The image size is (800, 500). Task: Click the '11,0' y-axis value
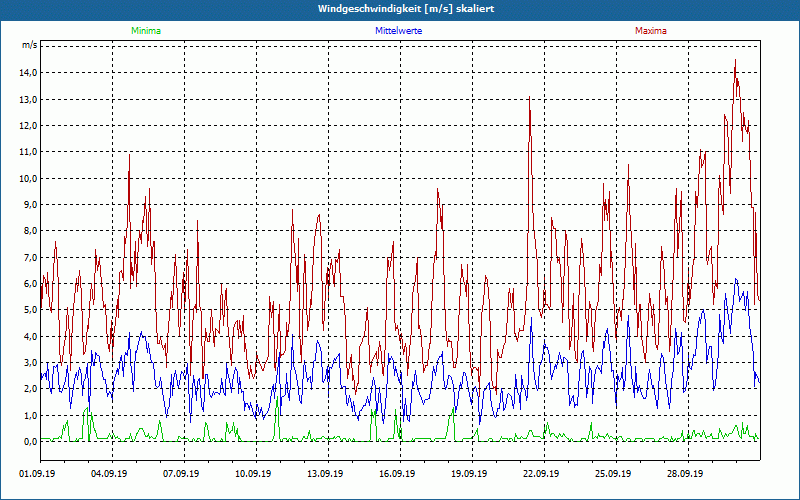(30, 152)
